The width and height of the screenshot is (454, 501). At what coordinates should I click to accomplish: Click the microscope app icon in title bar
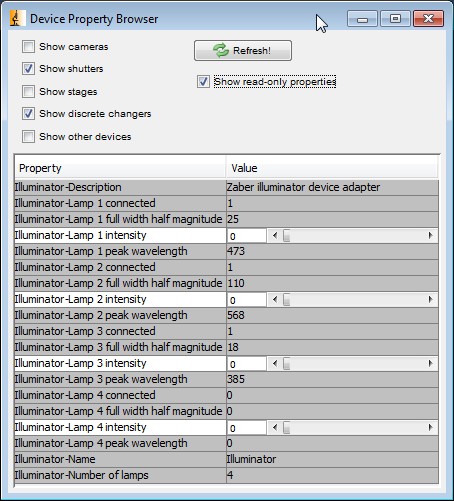[17, 18]
